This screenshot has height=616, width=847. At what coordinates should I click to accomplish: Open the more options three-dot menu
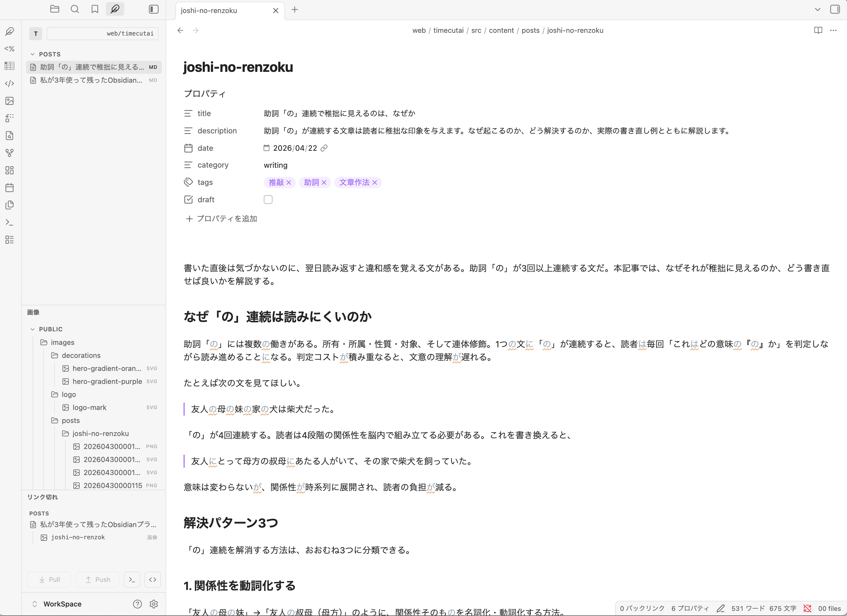[x=833, y=30]
